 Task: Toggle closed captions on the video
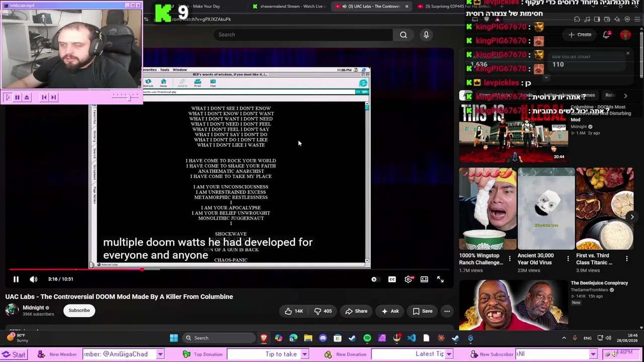(392, 279)
